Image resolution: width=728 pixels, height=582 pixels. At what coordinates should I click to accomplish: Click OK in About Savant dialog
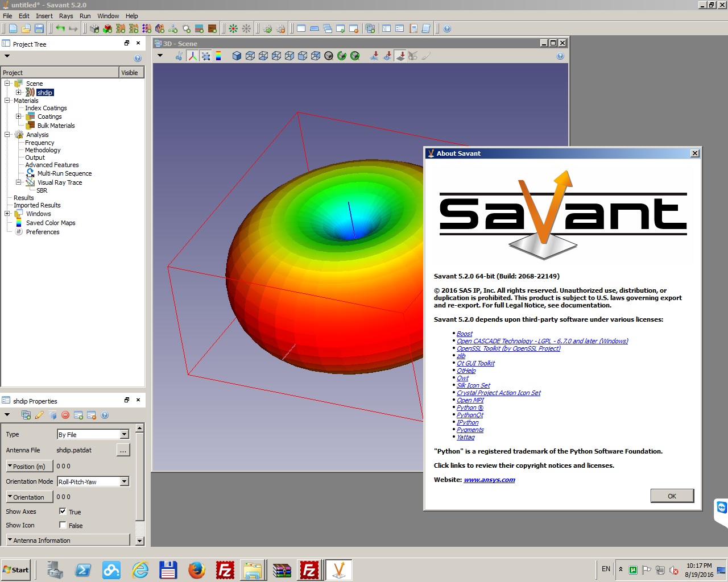(672, 496)
